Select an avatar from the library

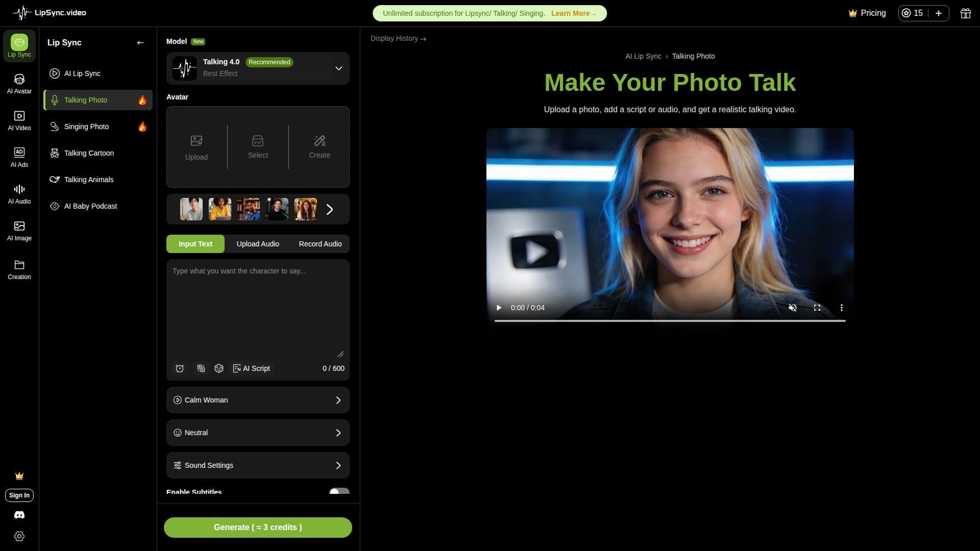[x=258, y=147]
